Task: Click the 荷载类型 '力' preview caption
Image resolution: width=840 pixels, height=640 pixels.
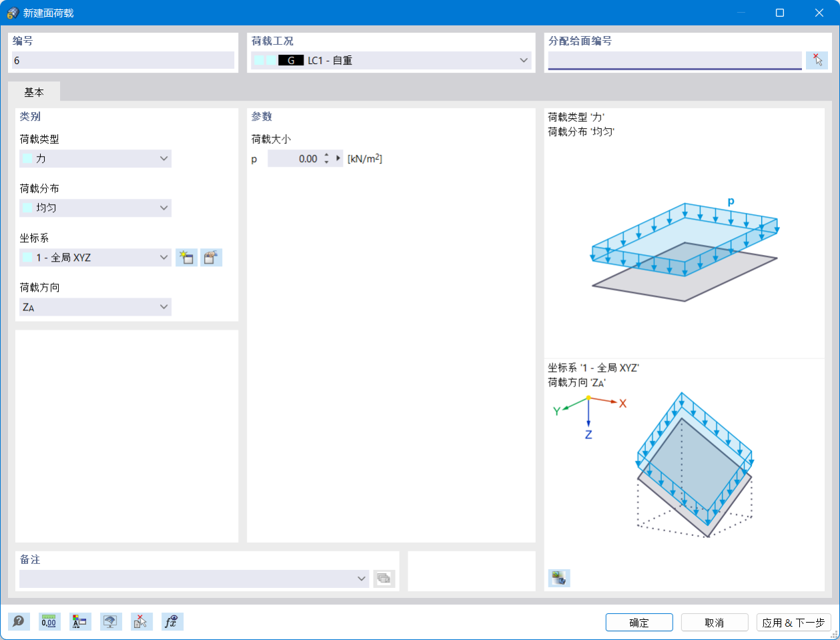Action: click(576, 117)
